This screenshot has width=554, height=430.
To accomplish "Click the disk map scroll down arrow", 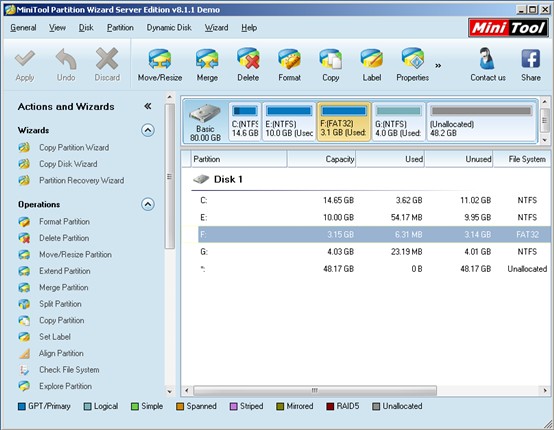I will 544,140.
